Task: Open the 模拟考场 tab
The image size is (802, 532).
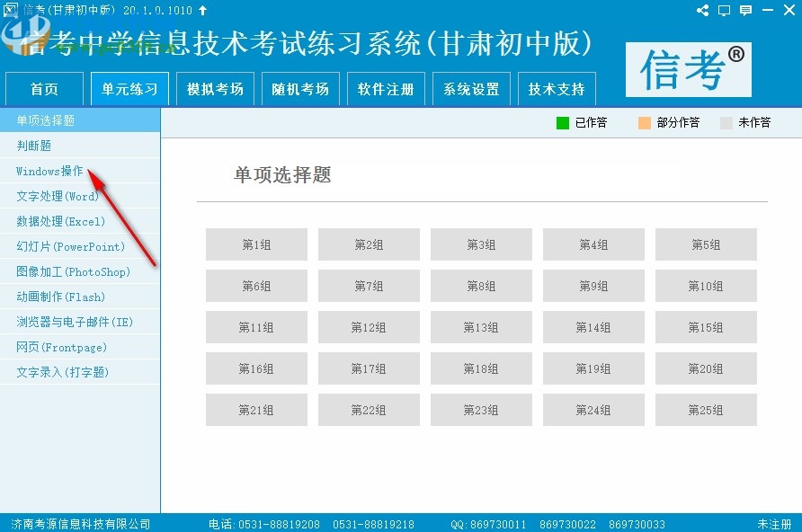Action: (215, 88)
